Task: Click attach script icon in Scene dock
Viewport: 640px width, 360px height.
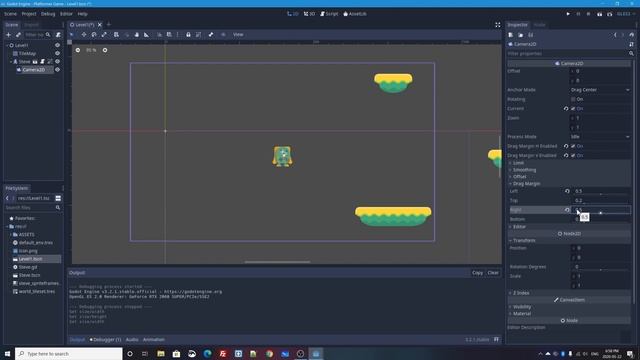Action: click(x=58, y=35)
